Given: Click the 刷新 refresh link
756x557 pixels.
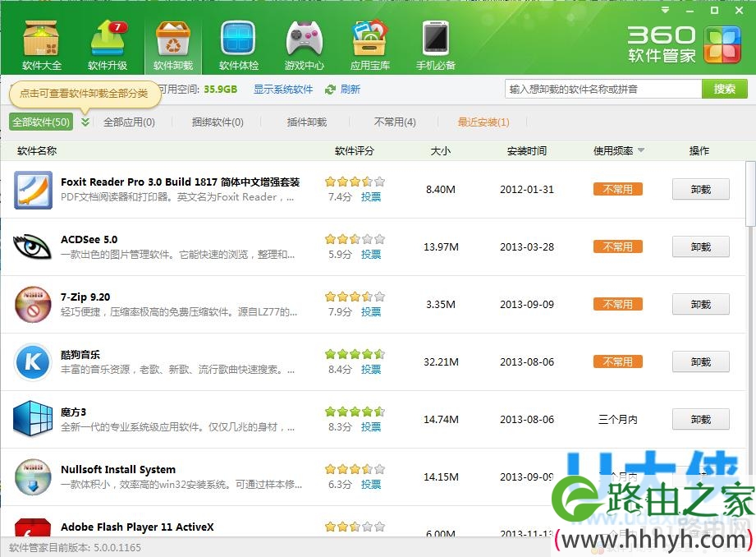Looking at the screenshot, I should click(350, 90).
